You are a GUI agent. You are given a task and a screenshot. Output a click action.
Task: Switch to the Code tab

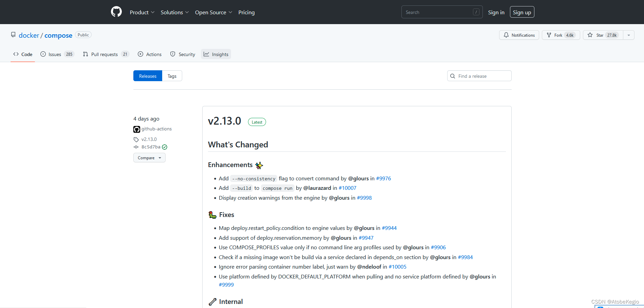point(23,54)
